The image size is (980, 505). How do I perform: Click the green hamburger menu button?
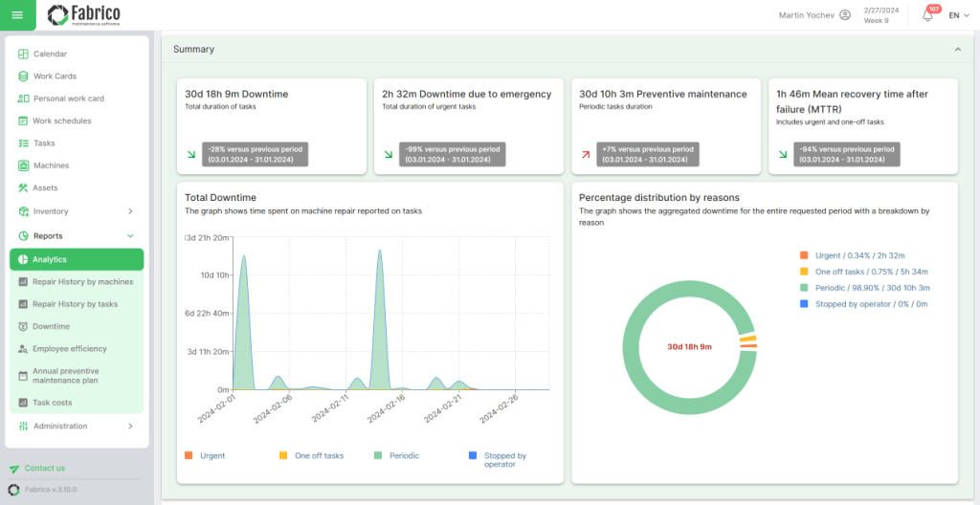point(17,14)
